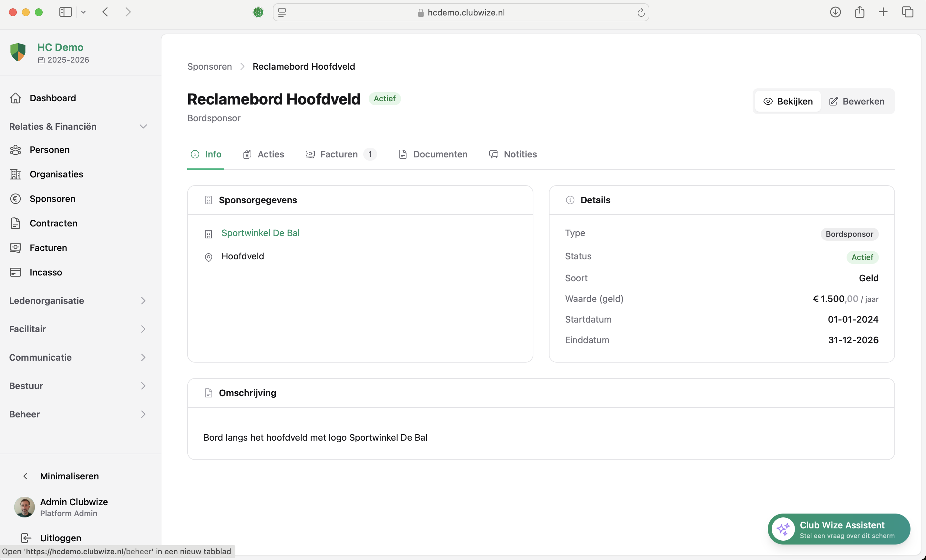
Task: Open Contracten via its document icon
Action: pyautogui.click(x=15, y=223)
